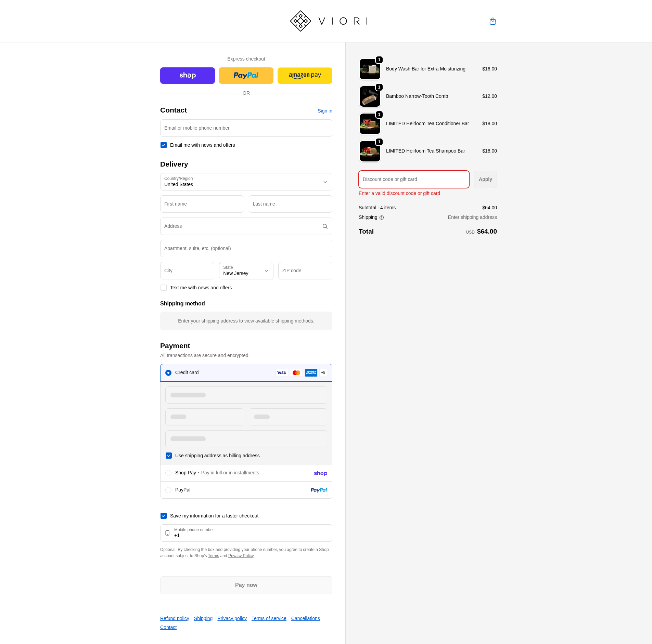652x644 pixels.
Task: Expand the State dropdown showing New Jersey
Action: pos(246,271)
